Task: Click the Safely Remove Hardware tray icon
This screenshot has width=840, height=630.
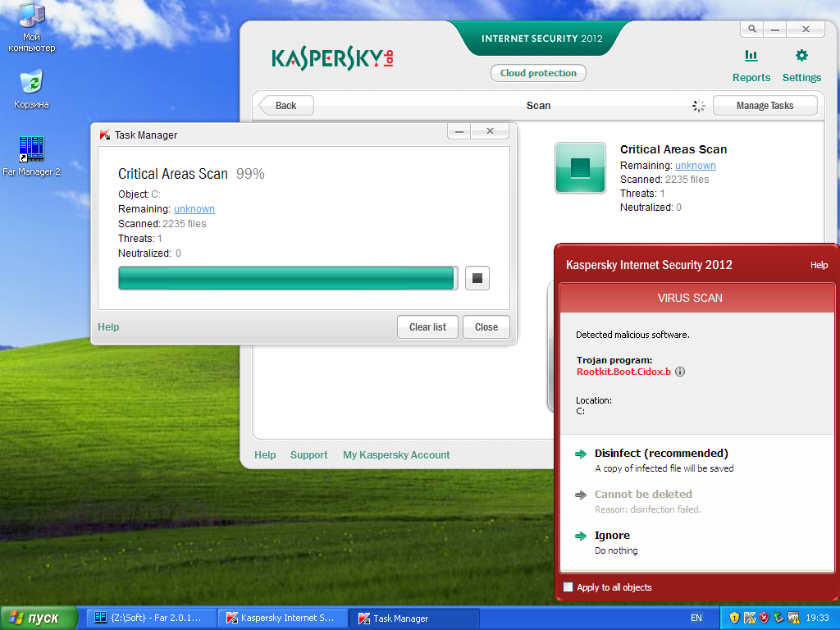Action: [778, 618]
